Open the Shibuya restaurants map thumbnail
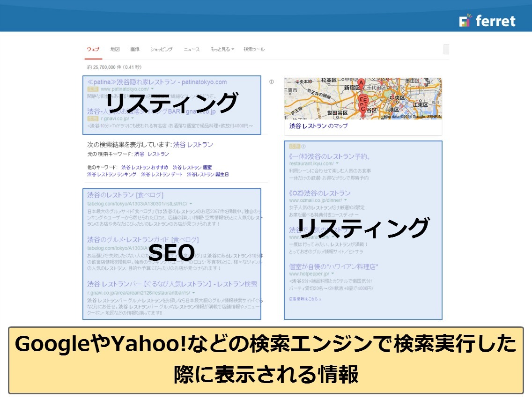Viewport: 532px width, 399px height. (363, 98)
